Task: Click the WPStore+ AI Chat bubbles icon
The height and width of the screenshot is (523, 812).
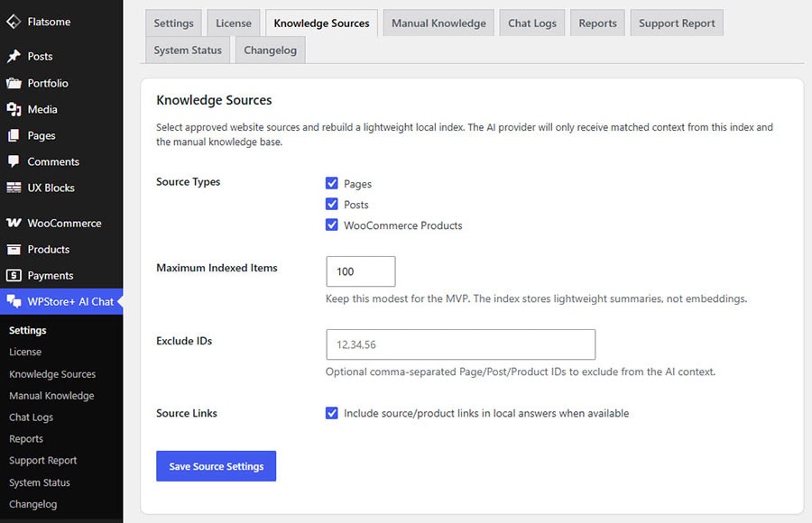Action: (x=14, y=301)
